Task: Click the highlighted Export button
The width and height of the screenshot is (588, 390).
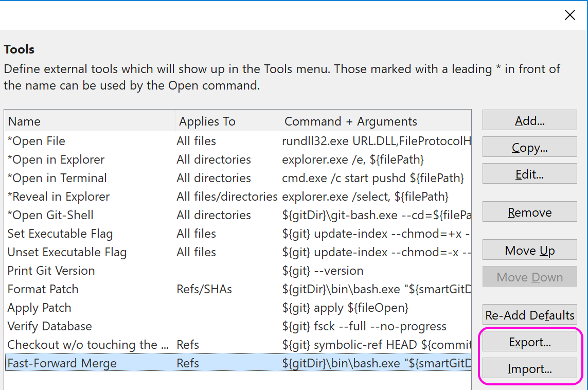Action: pos(529,341)
